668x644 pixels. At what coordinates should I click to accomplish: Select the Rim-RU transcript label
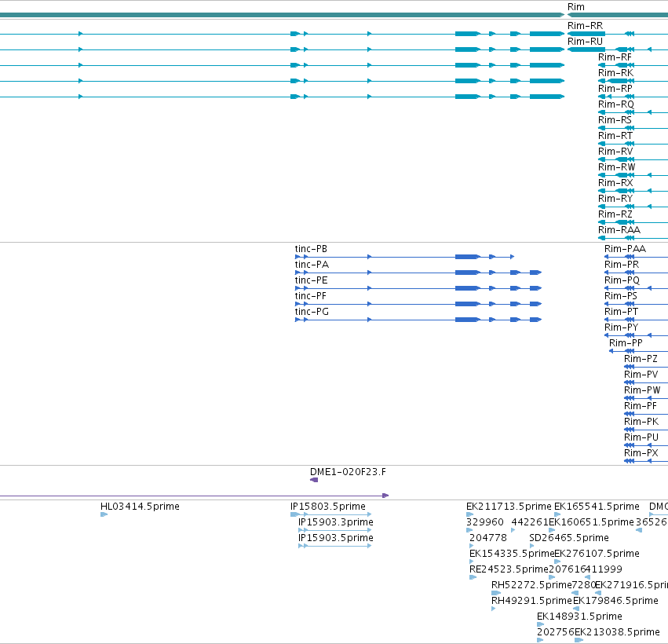coord(585,42)
